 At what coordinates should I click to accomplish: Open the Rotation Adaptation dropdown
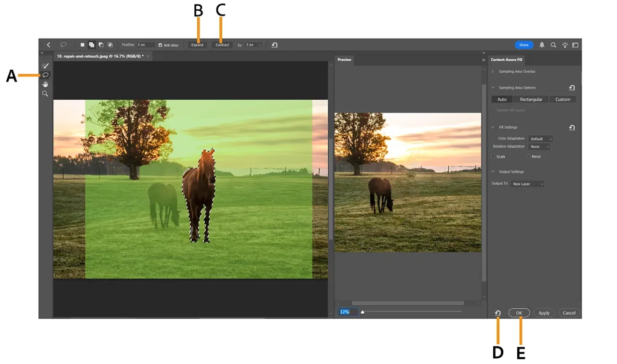click(539, 146)
